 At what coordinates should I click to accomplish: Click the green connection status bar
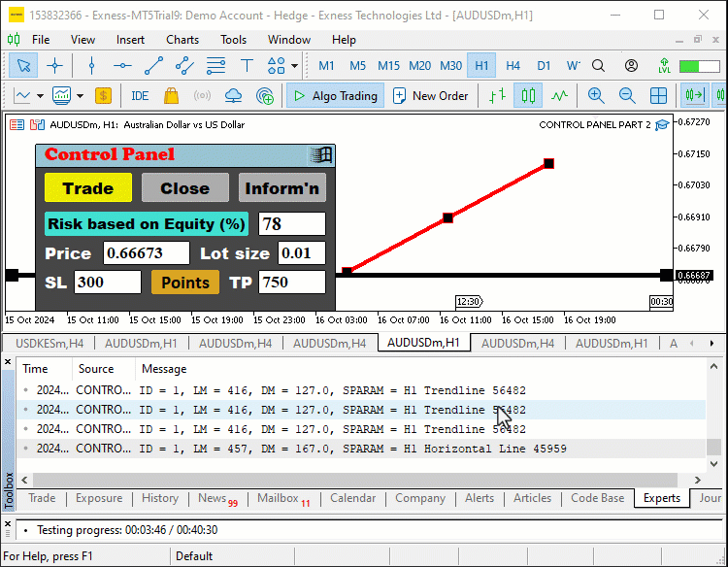click(699, 66)
